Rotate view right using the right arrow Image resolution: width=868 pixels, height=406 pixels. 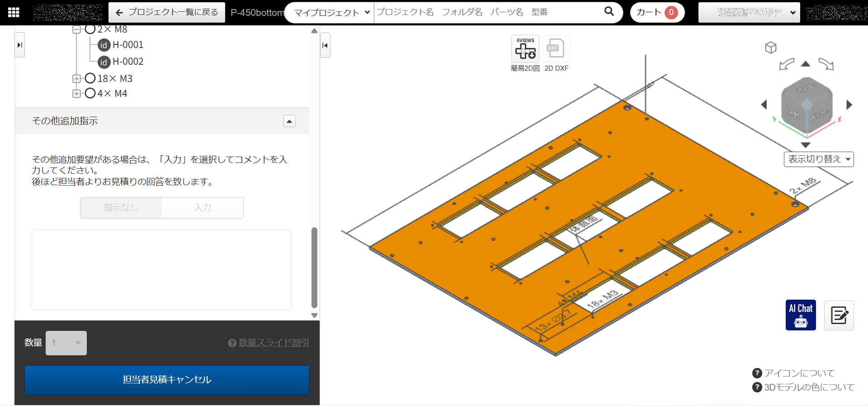[849, 105]
